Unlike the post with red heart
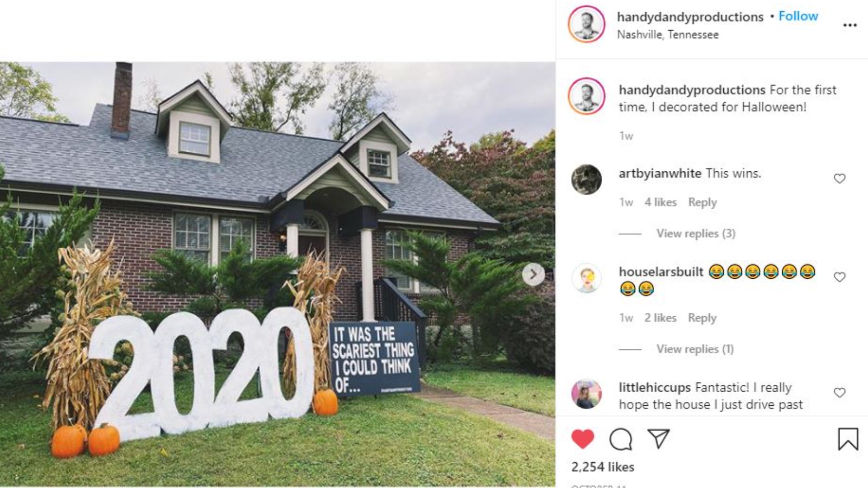The height and width of the screenshot is (488, 868). (x=583, y=439)
